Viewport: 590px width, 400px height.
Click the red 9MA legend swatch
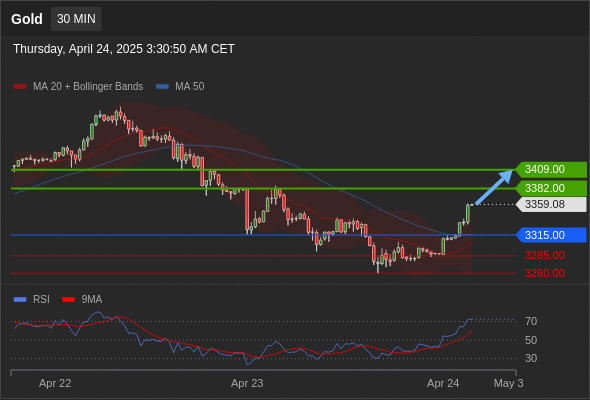68,300
